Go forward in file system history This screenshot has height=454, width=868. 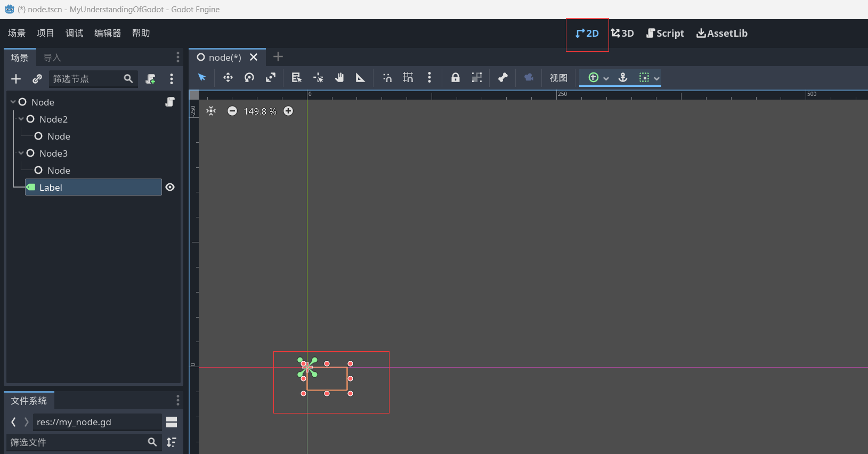[26, 422]
